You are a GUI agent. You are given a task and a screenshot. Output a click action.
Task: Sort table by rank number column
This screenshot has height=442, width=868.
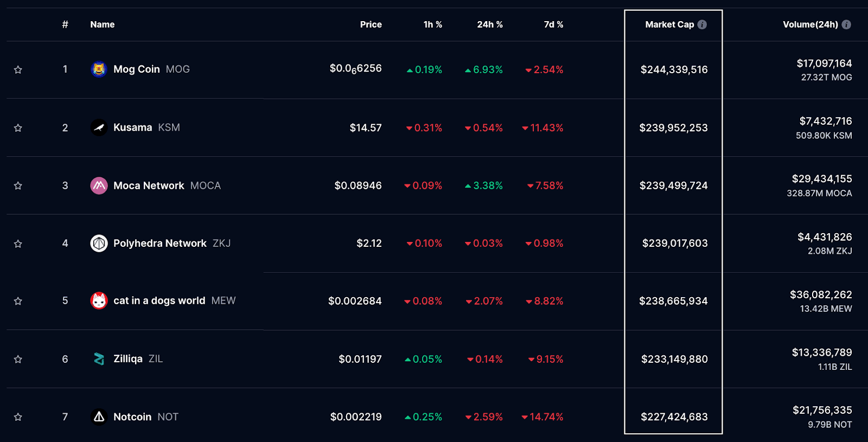pyautogui.click(x=65, y=24)
